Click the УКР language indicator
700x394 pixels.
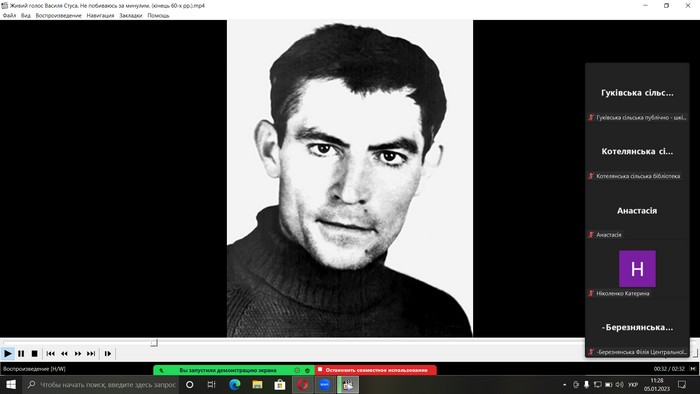633,384
